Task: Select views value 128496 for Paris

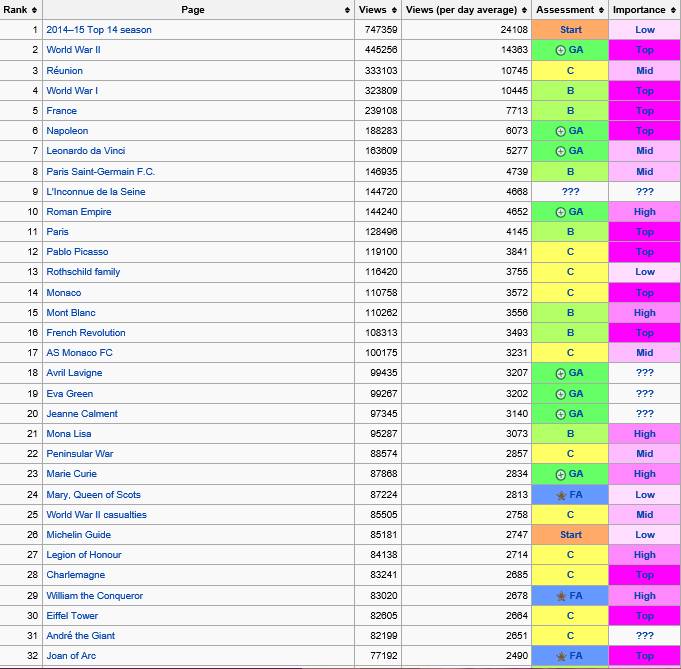Action: (x=381, y=232)
